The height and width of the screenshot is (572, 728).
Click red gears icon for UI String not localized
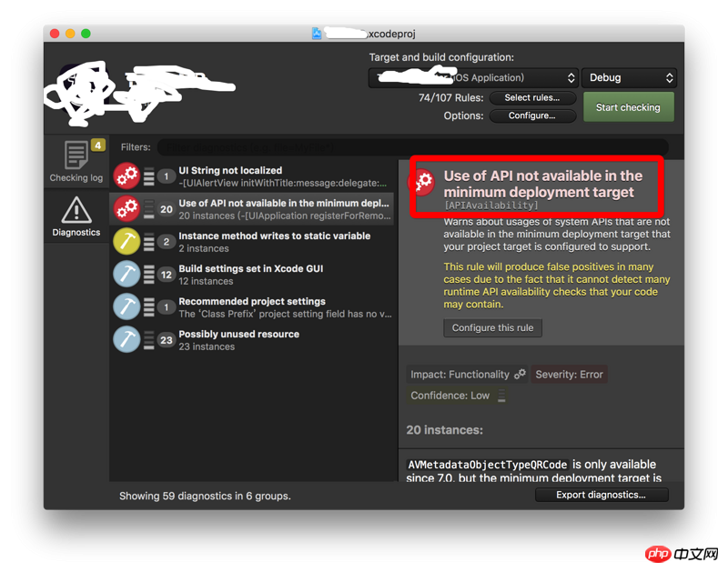point(126,176)
